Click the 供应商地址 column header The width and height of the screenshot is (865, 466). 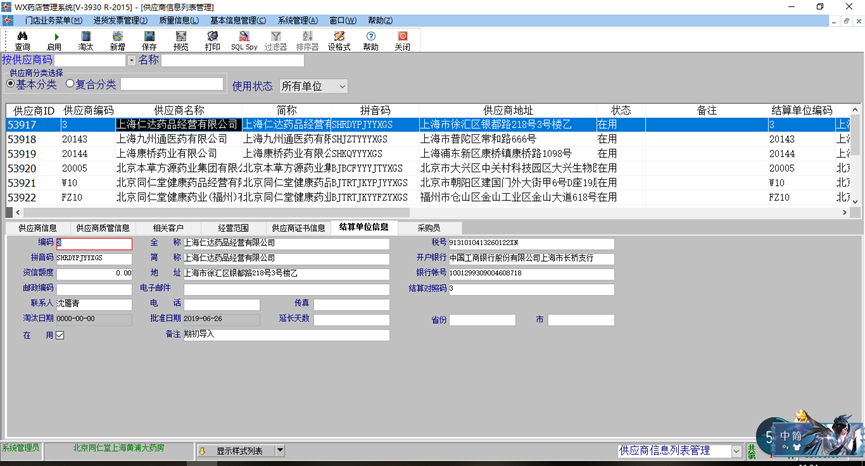click(x=508, y=110)
